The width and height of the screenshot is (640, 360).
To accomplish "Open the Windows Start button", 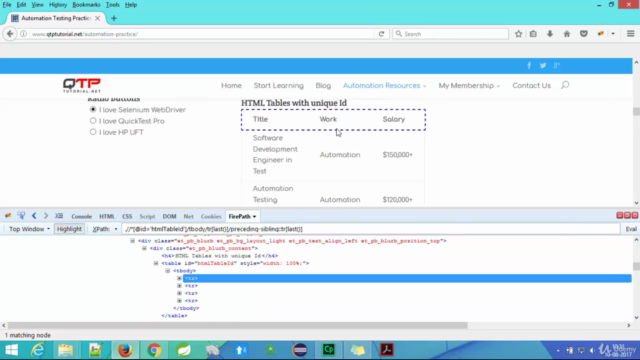I will [x=11, y=350].
